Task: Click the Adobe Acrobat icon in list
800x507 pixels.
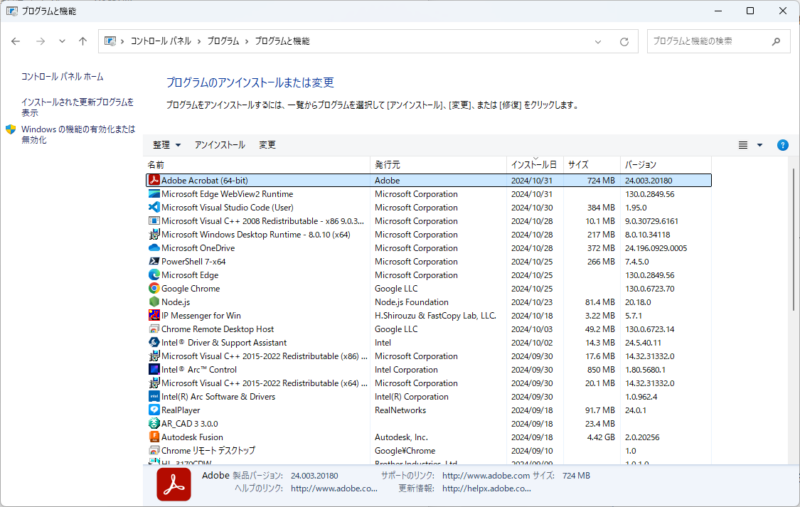Action: (154, 180)
